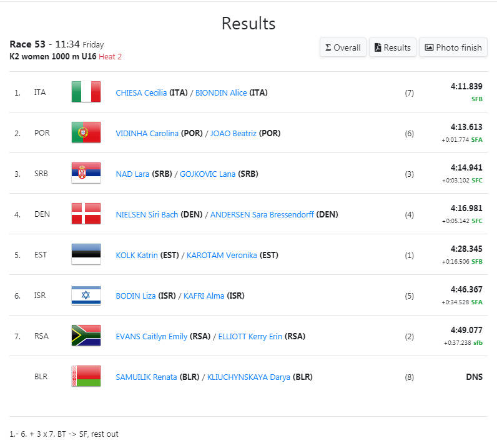The height and width of the screenshot is (448, 497).
Task: Open CHIESA Cecilia athlete link
Action: click(x=141, y=93)
